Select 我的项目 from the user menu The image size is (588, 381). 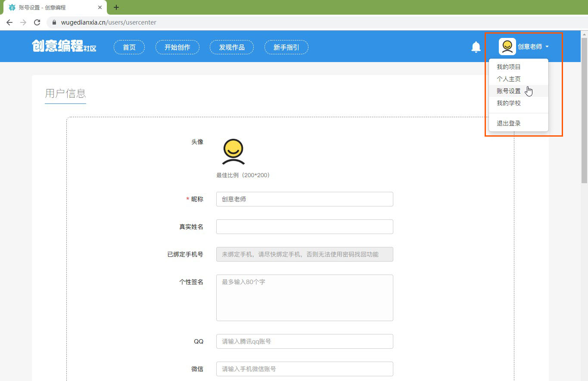[509, 67]
